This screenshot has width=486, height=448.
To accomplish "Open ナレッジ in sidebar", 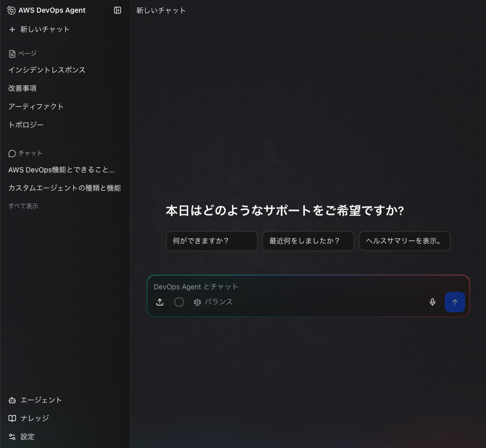I will point(28,419).
